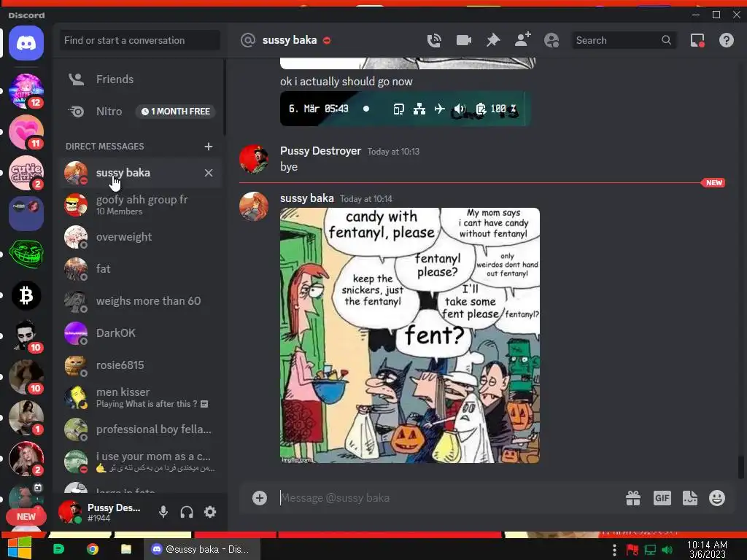Open File Explorer from taskbar
Image resolution: width=747 pixels, height=560 pixels.
click(126, 550)
